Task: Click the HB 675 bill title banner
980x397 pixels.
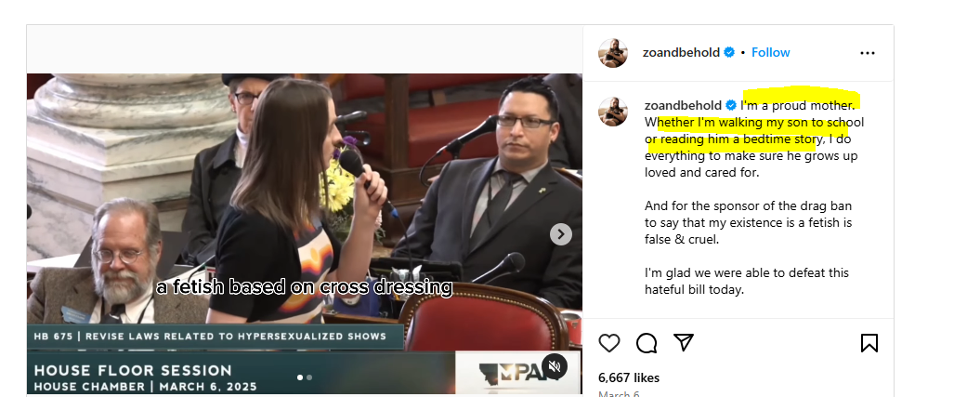Action: pyautogui.click(x=211, y=337)
